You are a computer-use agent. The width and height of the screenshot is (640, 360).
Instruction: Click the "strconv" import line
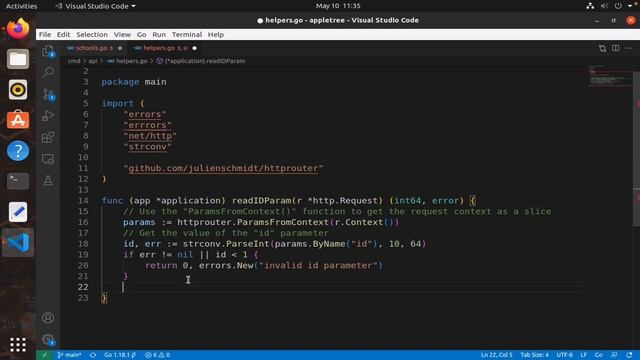tap(147, 147)
